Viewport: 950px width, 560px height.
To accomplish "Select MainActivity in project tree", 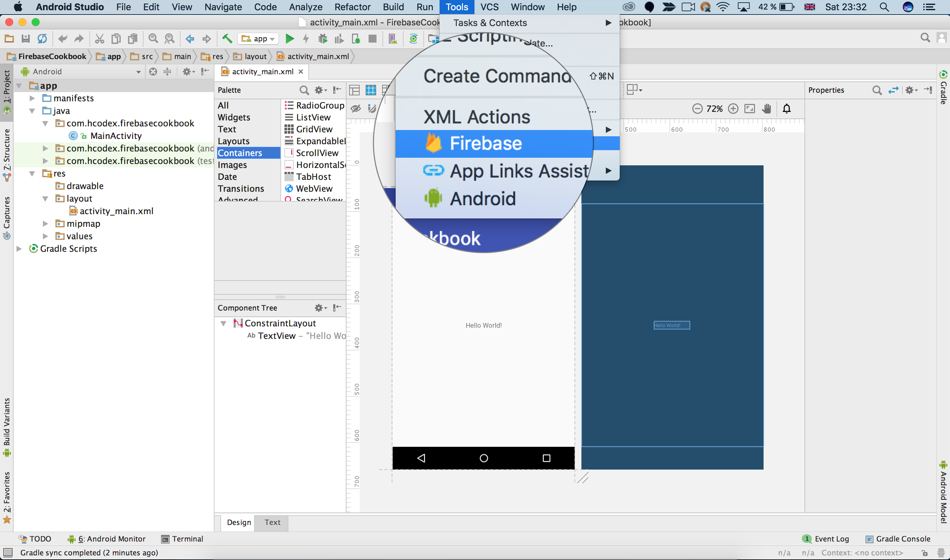I will tap(116, 136).
